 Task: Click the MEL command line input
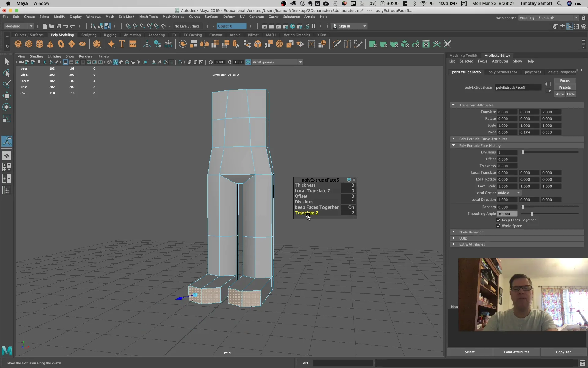[342, 363]
